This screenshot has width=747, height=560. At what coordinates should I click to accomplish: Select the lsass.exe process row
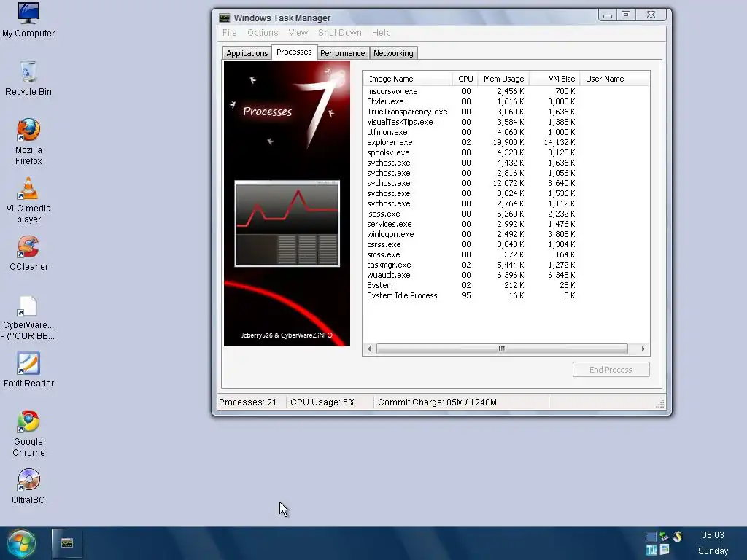[x=506, y=214]
